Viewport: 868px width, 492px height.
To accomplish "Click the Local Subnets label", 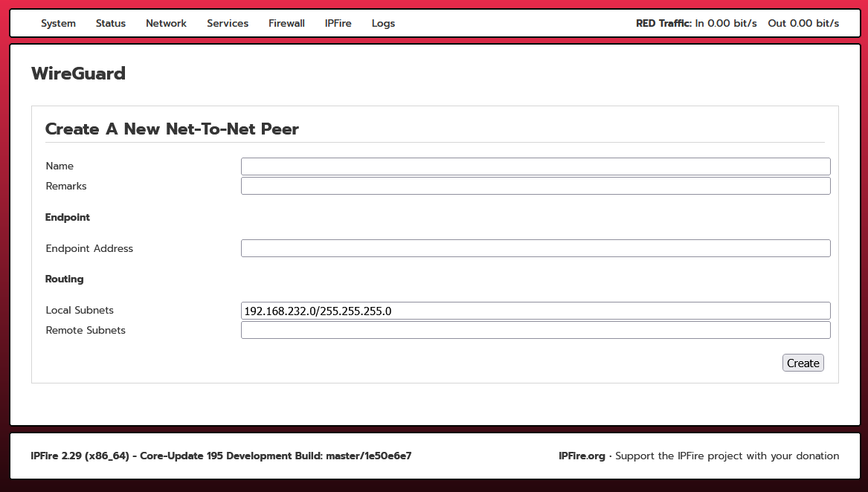I will click(x=80, y=310).
